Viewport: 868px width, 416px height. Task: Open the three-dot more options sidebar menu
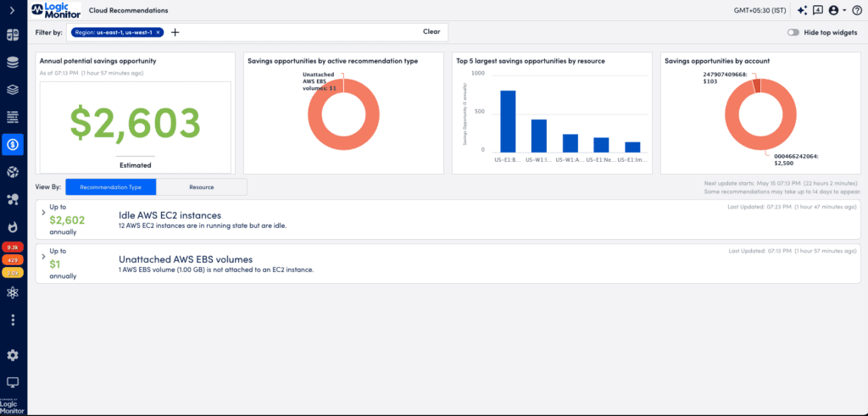tap(12, 320)
